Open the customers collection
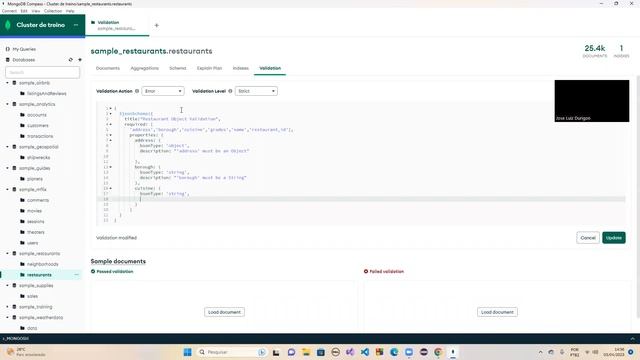 coord(38,126)
